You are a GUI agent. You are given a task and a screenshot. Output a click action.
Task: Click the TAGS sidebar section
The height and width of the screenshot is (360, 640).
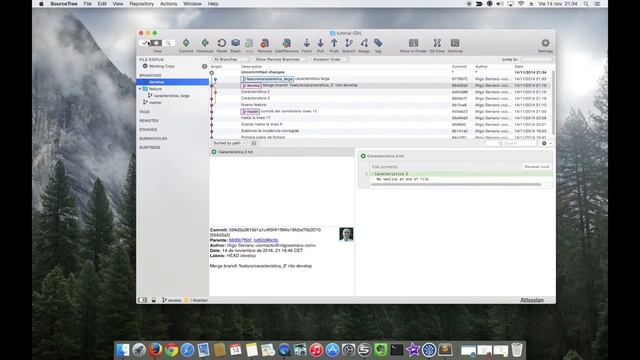(144, 112)
